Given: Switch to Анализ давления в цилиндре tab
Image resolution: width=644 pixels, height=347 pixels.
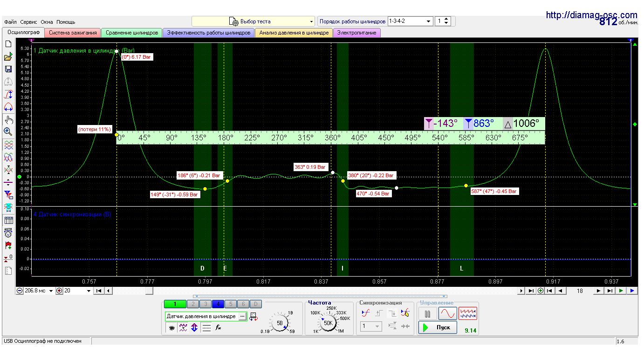Looking at the screenshot, I should (294, 33).
